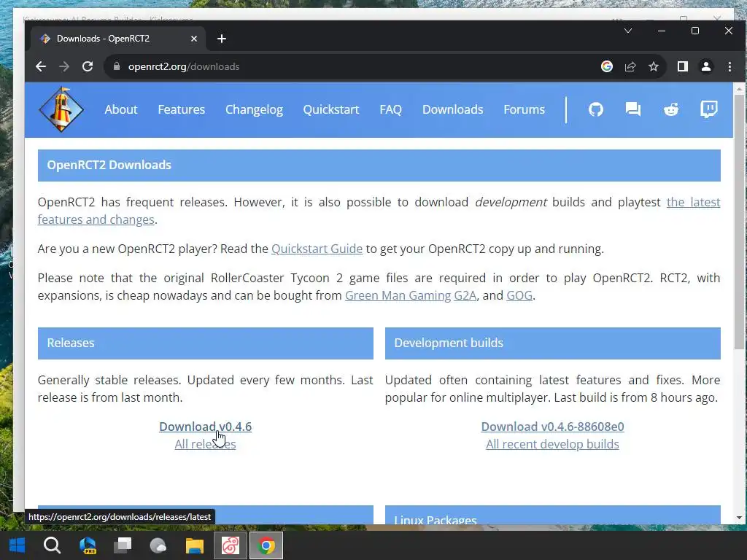Expand the tab search chevron
This screenshot has height=560, width=747.
point(628,31)
